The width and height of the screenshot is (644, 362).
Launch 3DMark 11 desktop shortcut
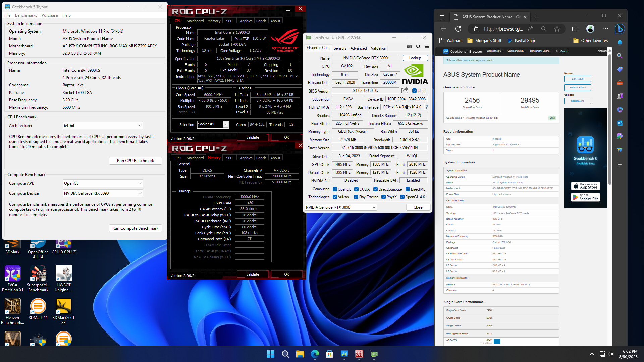click(x=38, y=309)
